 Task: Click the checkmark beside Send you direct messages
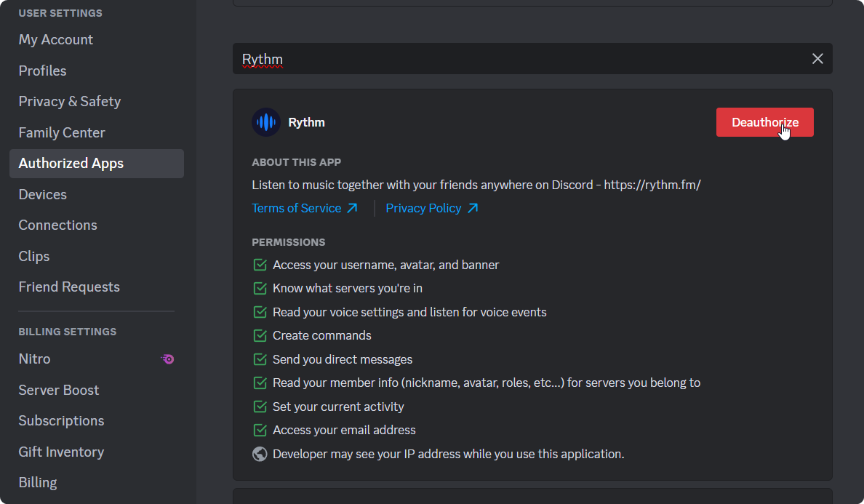[260, 359]
